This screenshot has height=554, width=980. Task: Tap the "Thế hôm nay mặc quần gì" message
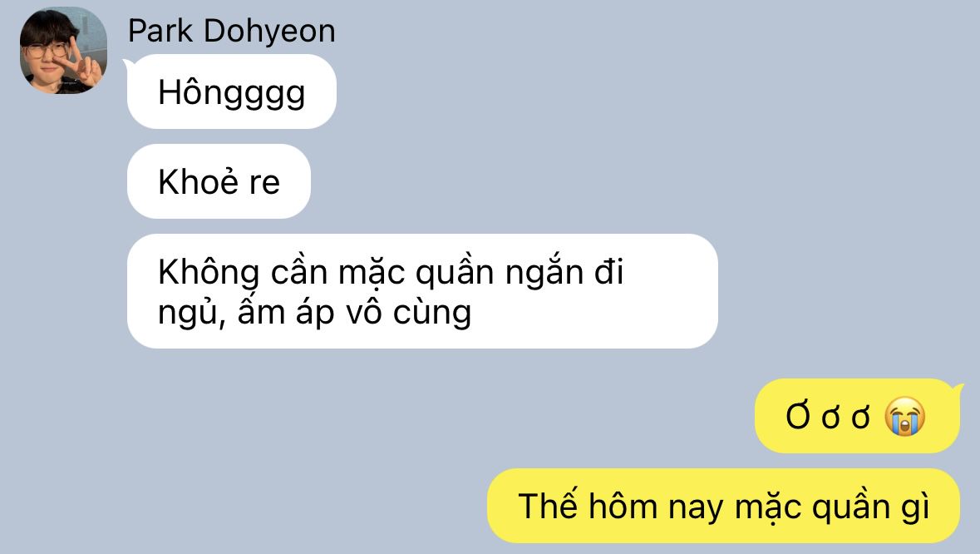[x=724, y=505]
